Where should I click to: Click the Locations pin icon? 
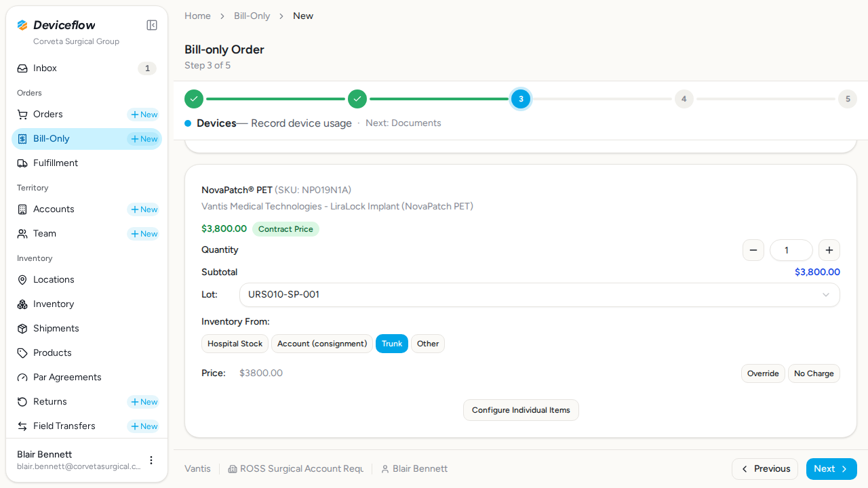pos(22,280)
